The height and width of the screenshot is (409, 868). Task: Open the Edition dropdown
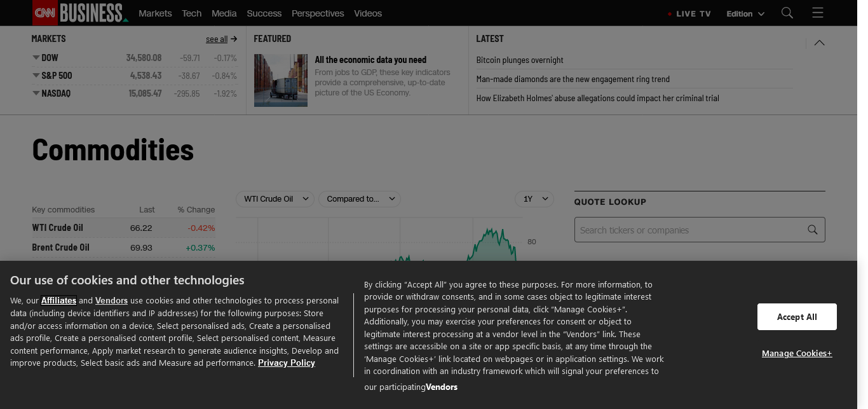click(x=745, y=13)
